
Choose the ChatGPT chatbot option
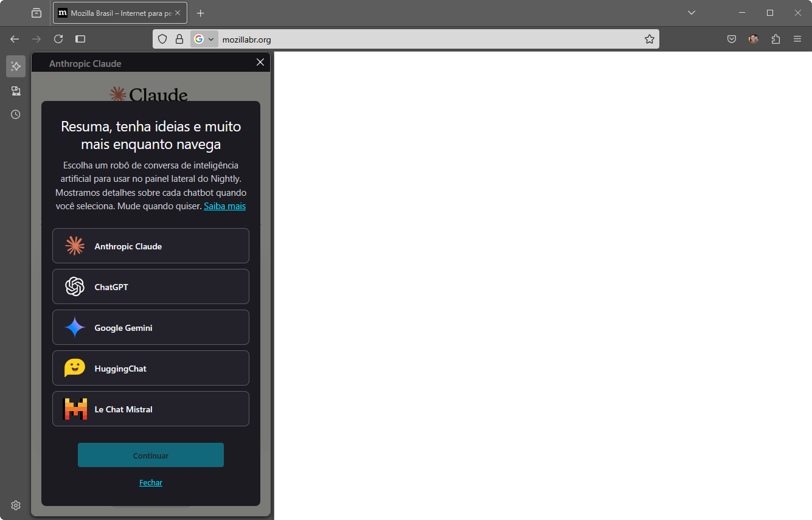click(151, 286)
